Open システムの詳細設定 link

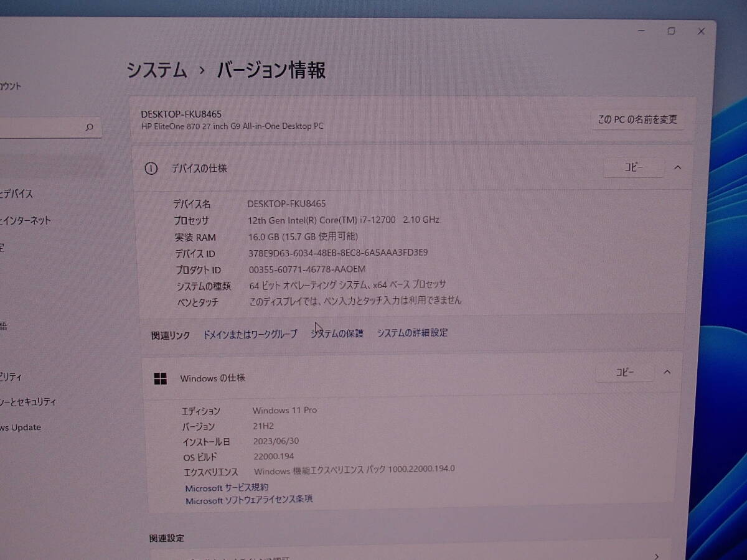(x=412, y=333)
